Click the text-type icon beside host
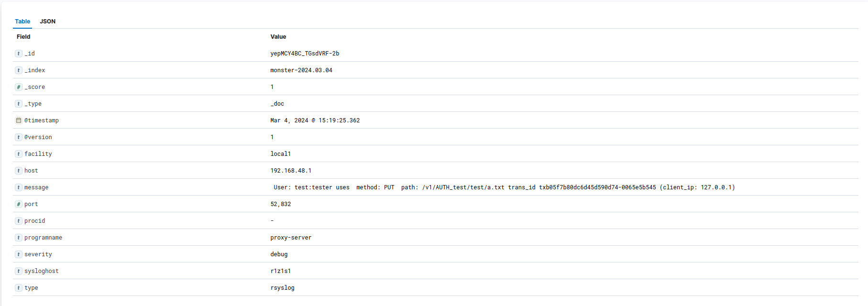 (x=19, y=171)
